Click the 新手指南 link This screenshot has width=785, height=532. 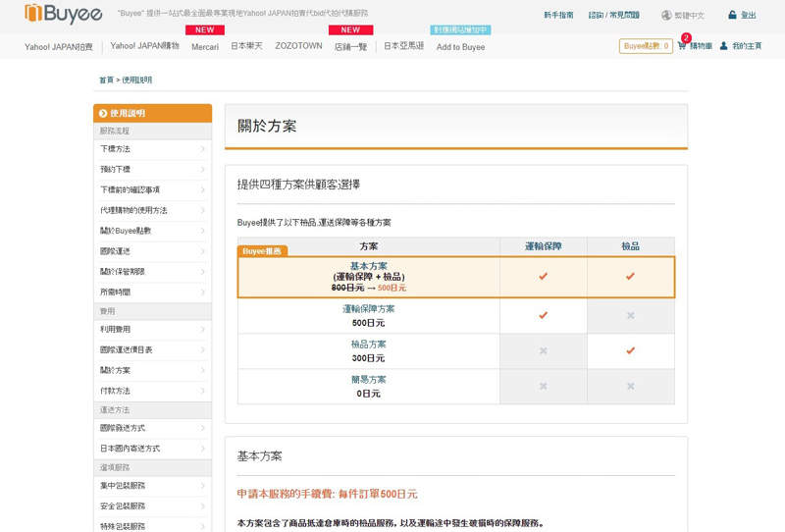tap(559, 16)
